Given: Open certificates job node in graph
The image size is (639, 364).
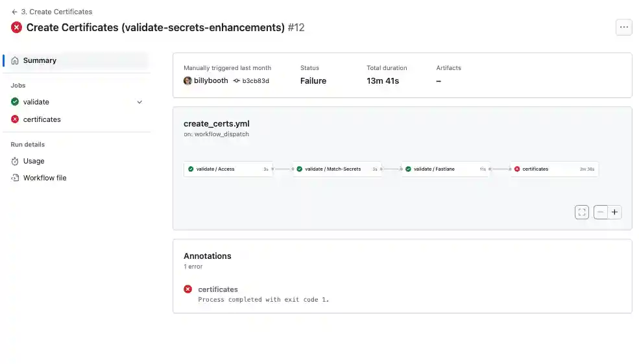Looking at the screenshot, I should tap(554, 169).
